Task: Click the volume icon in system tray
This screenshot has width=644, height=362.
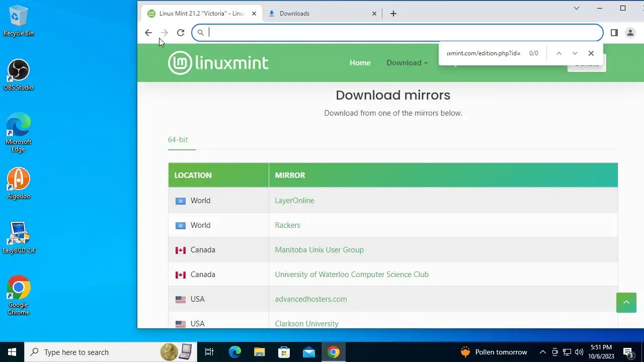Action: (579, 352)
